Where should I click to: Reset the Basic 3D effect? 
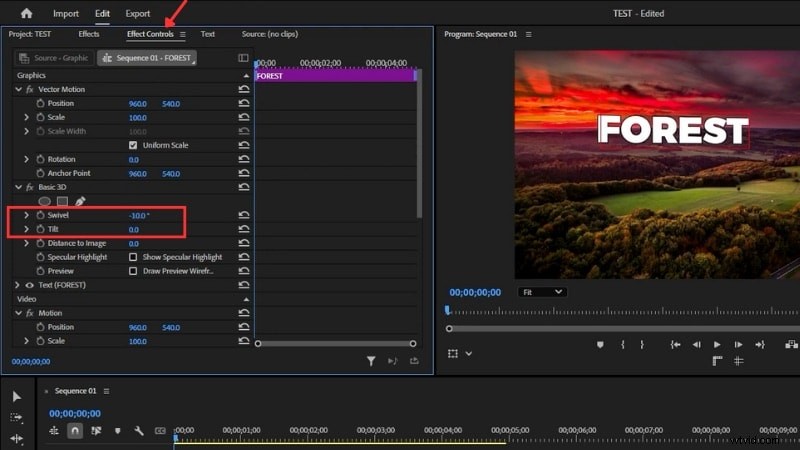coord(244,187)
